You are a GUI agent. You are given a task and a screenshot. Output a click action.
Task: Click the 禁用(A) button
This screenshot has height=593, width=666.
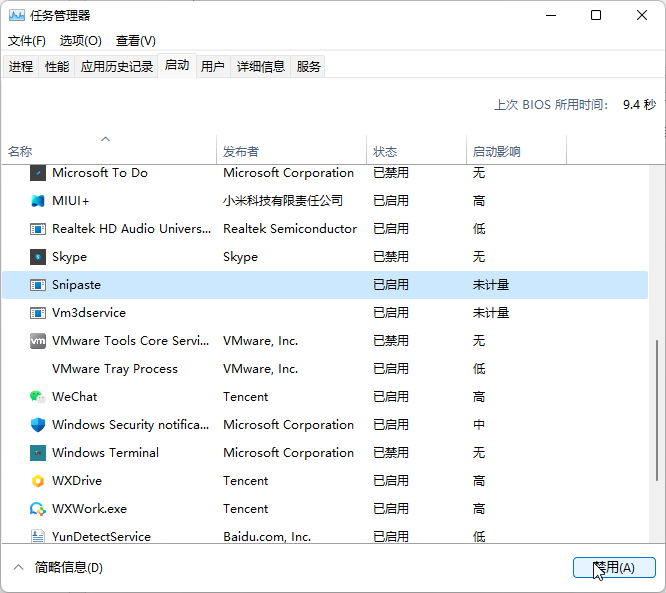tap(614, 568)
